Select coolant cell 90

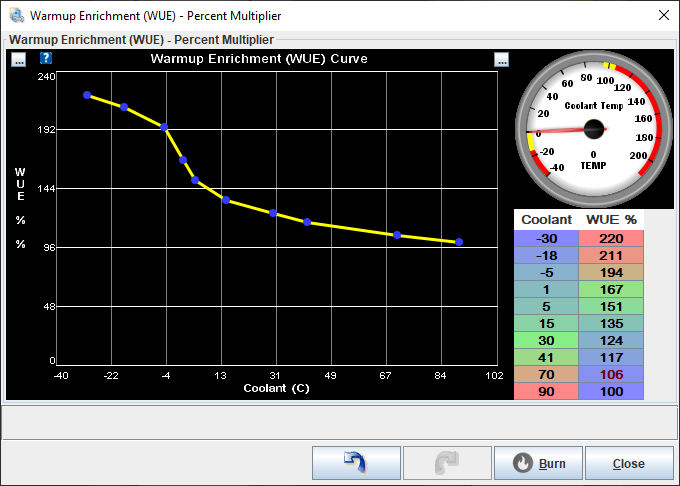546,391
